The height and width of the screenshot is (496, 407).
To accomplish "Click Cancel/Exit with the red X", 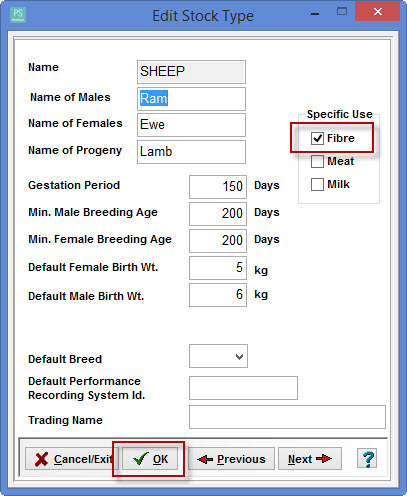I will [x=72, y=459].
